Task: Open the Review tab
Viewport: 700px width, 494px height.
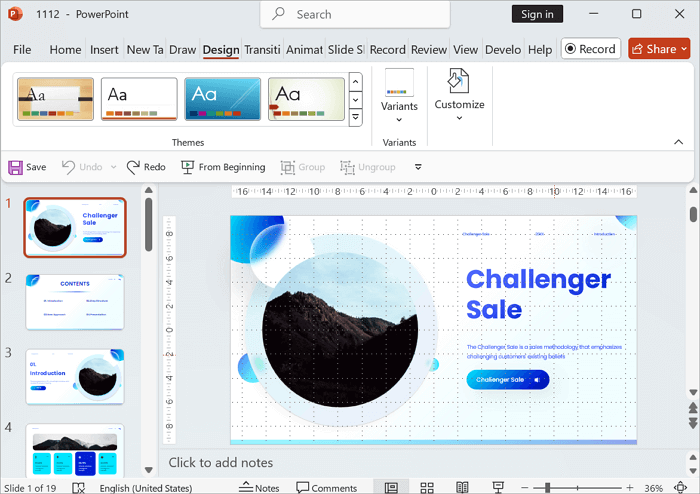Action: (x=429, y=50)
